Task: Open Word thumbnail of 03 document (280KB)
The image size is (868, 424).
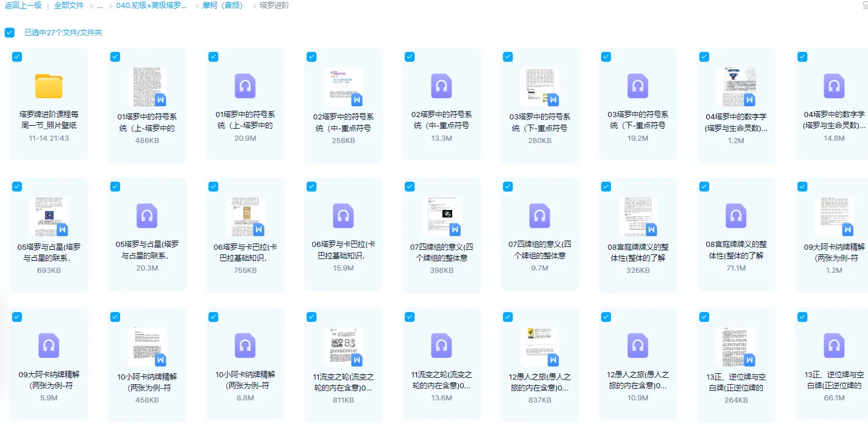Action: pos(540,87)
